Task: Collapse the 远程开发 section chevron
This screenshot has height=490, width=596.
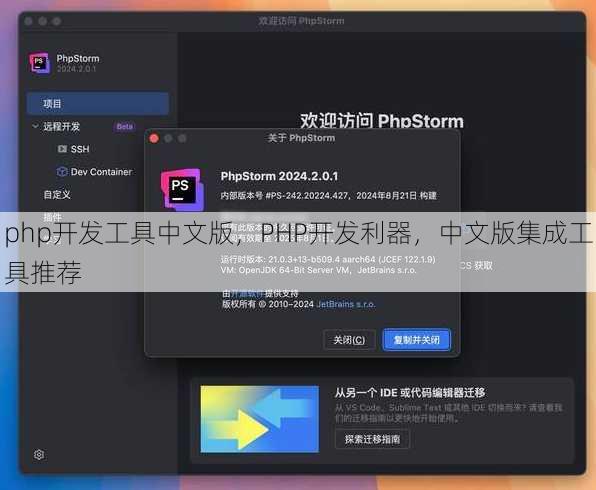Action: [x=35, y=126]
